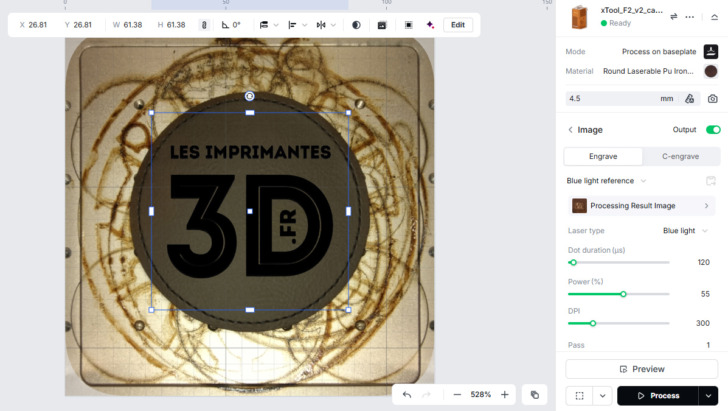Click the redo arrow icon
Image resolution: width=728 pixels, height=411 pixels.
426,395
